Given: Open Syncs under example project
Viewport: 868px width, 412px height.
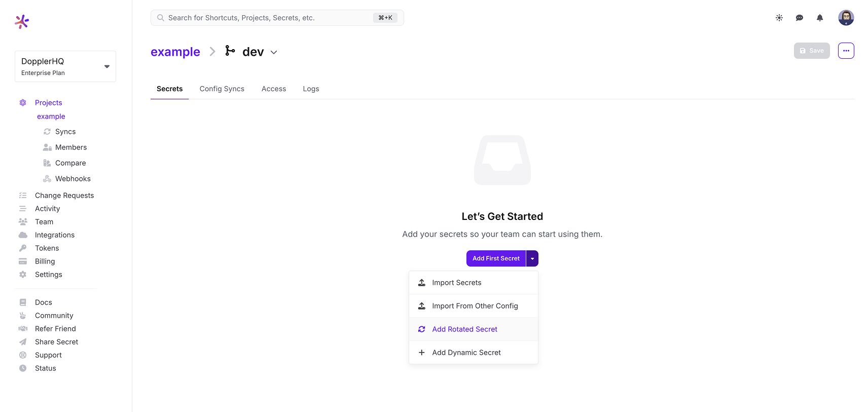Looking at the screenshot, I should click(65, 132).
